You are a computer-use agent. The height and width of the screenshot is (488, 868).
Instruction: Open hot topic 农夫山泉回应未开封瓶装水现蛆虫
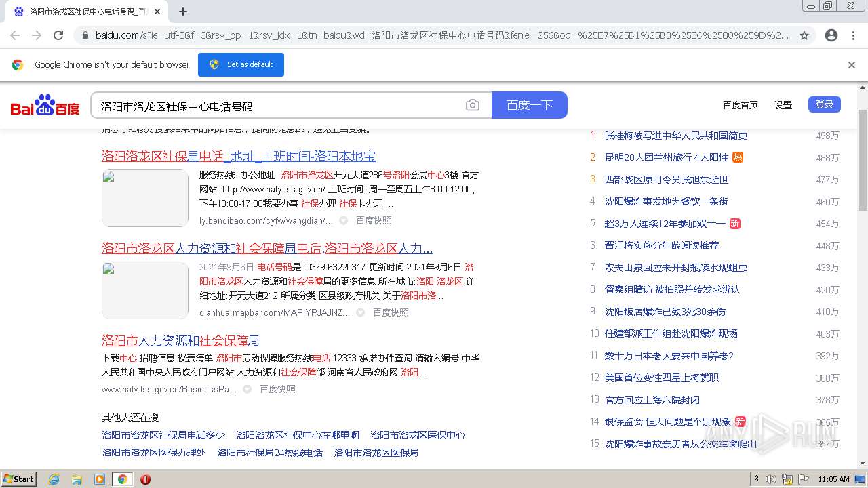(676, 268)
